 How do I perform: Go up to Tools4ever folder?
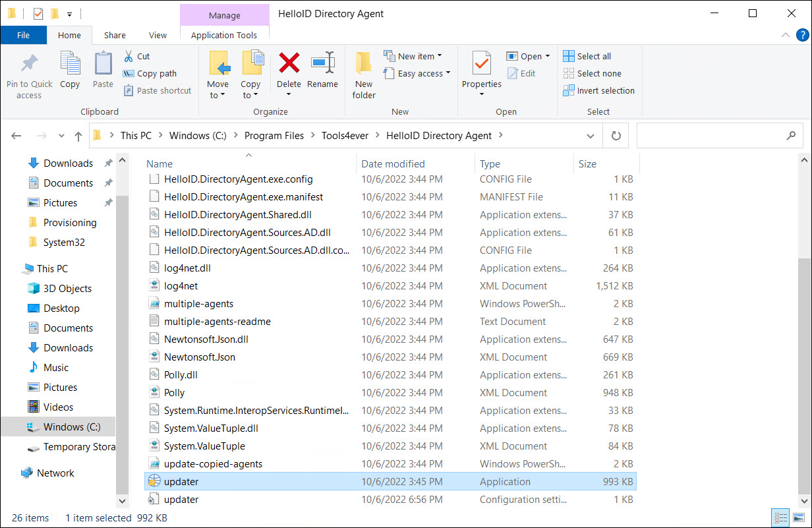pos(78,136)
